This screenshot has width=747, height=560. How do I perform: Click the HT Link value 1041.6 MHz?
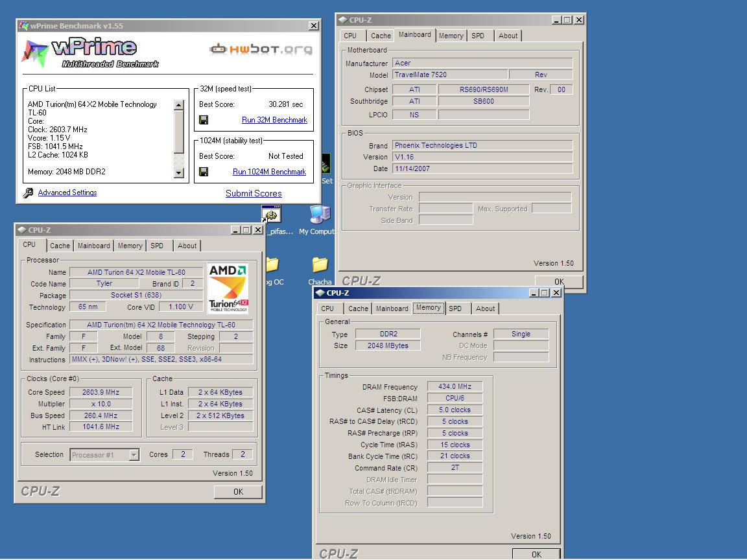pyautogui.click(x=101, y=427)
